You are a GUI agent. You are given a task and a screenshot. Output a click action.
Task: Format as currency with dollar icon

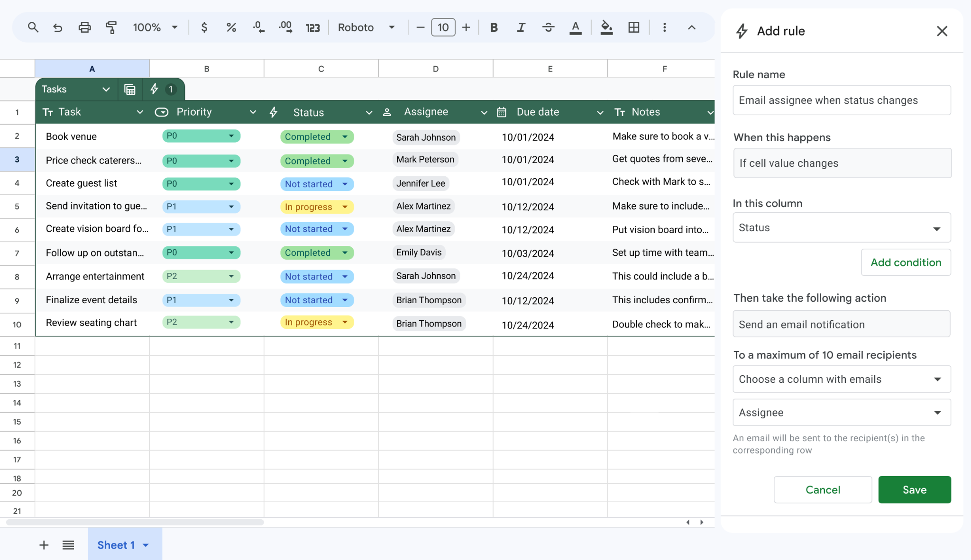pos(204,27)
